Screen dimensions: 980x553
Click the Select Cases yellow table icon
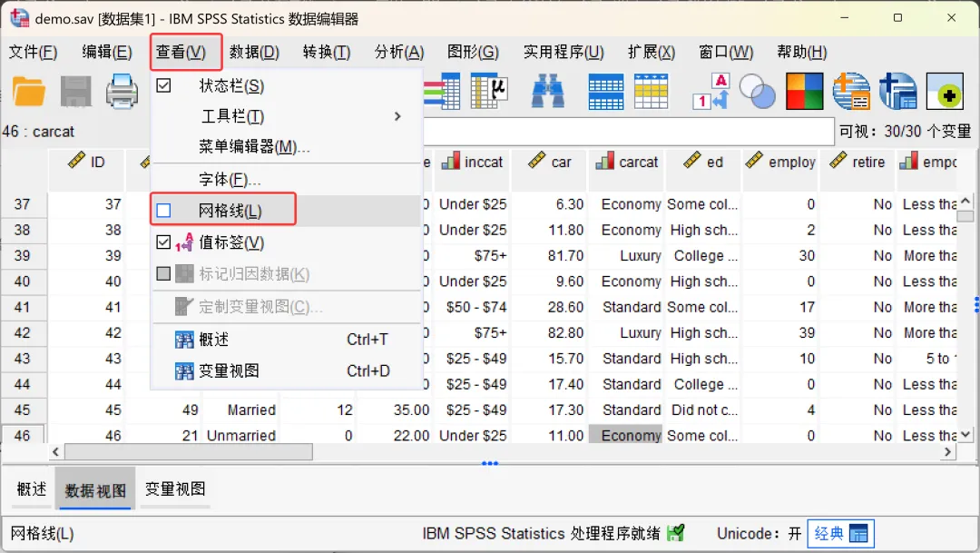pyautogui.click(x=651, y=92)
